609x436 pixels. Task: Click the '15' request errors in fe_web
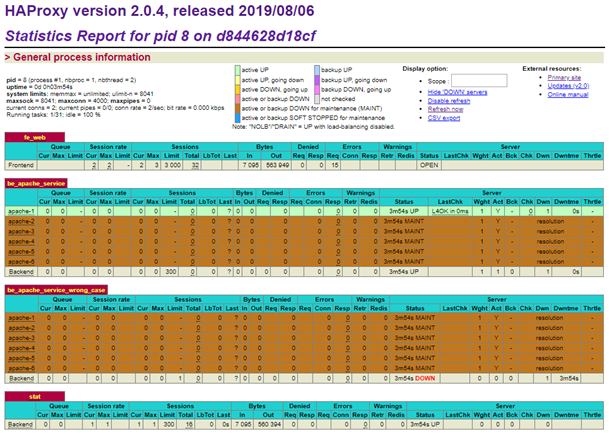(335, 165)
